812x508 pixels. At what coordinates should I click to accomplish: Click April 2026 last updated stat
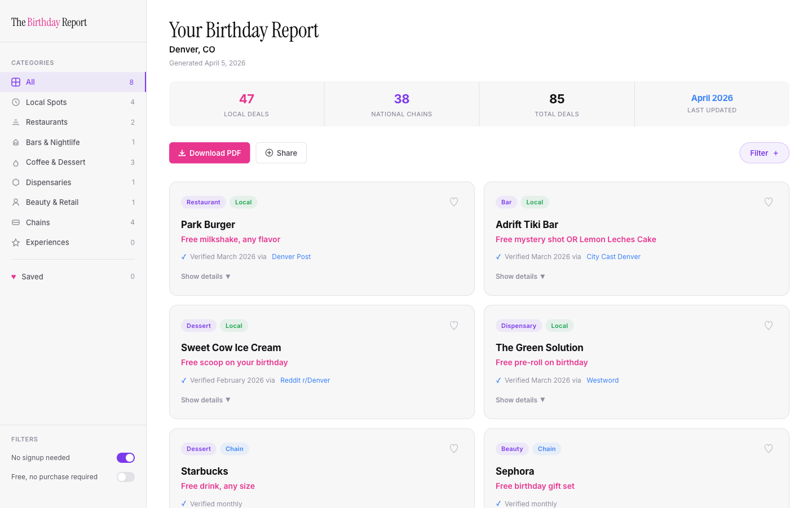click(712, 104)
